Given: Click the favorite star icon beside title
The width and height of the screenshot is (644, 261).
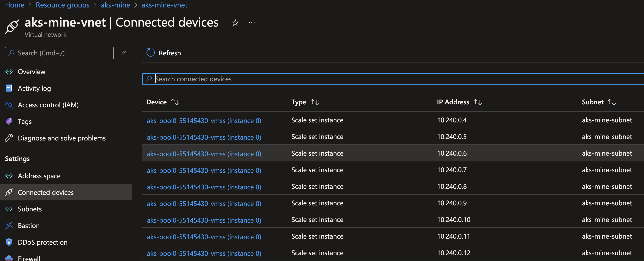Looking at the screenshot, I should (235, 23).
